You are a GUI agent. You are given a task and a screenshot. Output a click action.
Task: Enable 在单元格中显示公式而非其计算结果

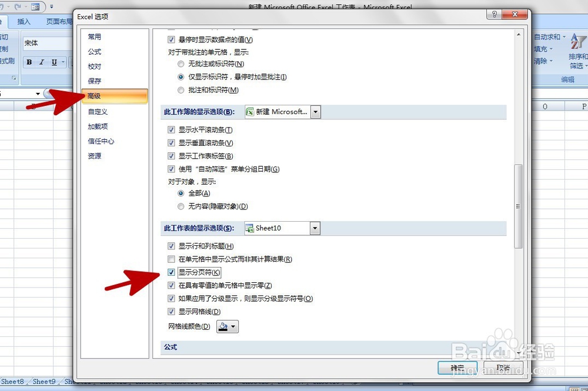tap(171, 259)
